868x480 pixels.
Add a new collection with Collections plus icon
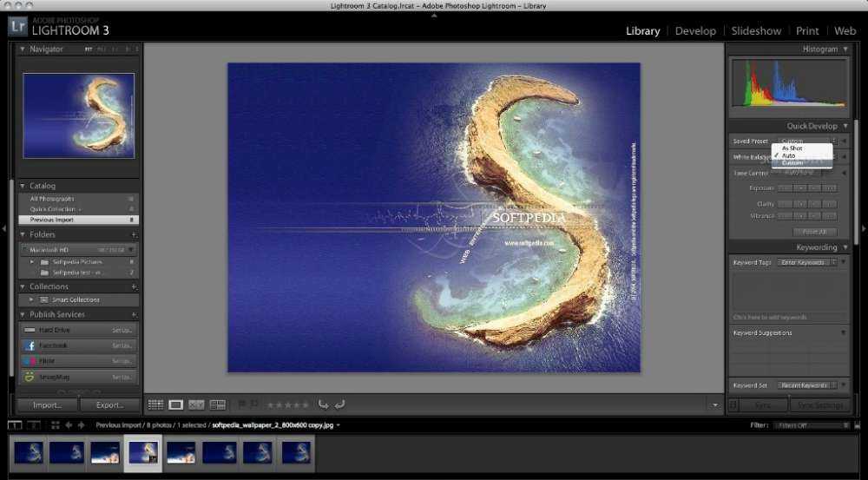[134, 286]
